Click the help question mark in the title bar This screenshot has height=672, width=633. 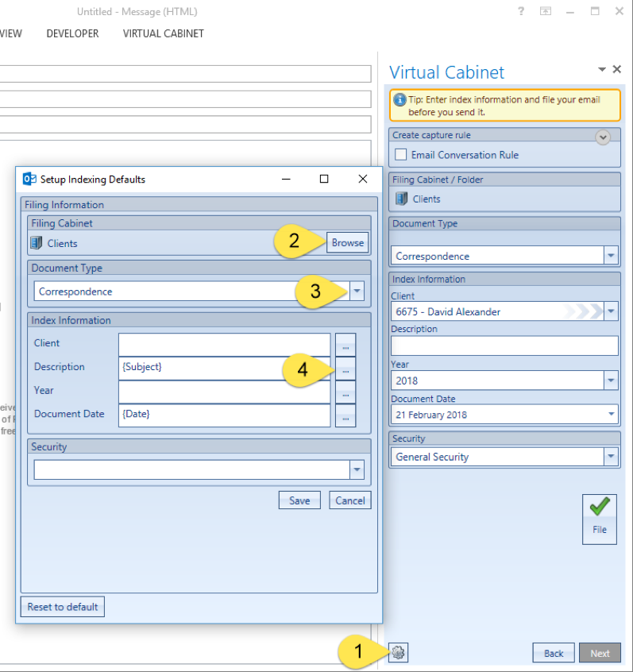pyautogui.click(x=521, y=11)
